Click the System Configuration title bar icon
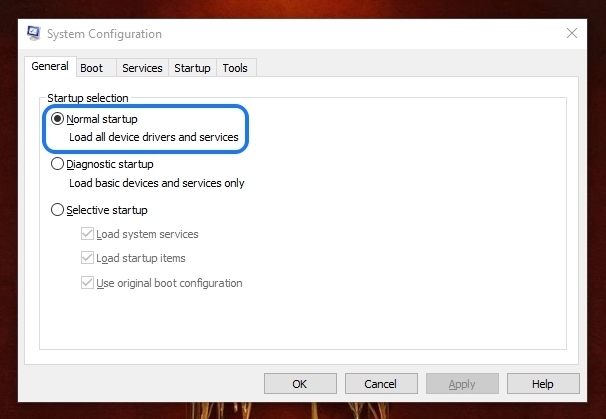 34,33
